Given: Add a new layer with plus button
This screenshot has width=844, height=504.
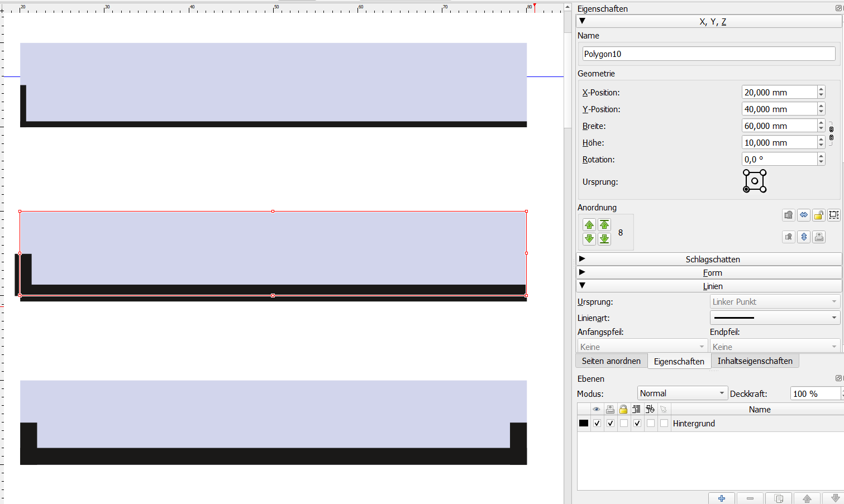Looking at the screenshot, I should point(721,498).
